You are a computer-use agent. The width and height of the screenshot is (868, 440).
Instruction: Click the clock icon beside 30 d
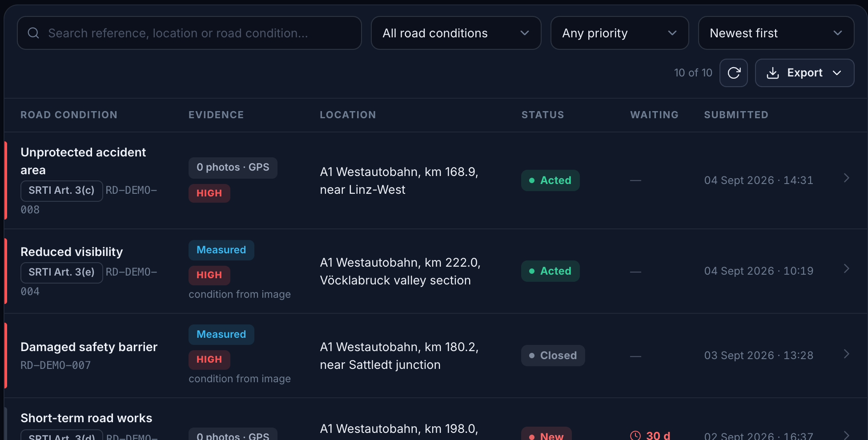[635, 436]
